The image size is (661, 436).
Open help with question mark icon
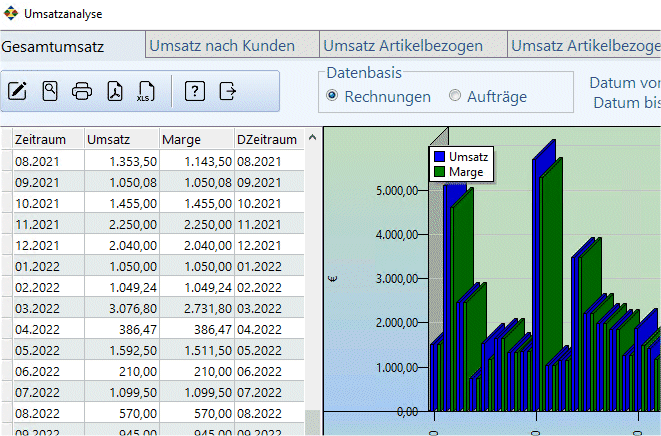coord(195,91)
